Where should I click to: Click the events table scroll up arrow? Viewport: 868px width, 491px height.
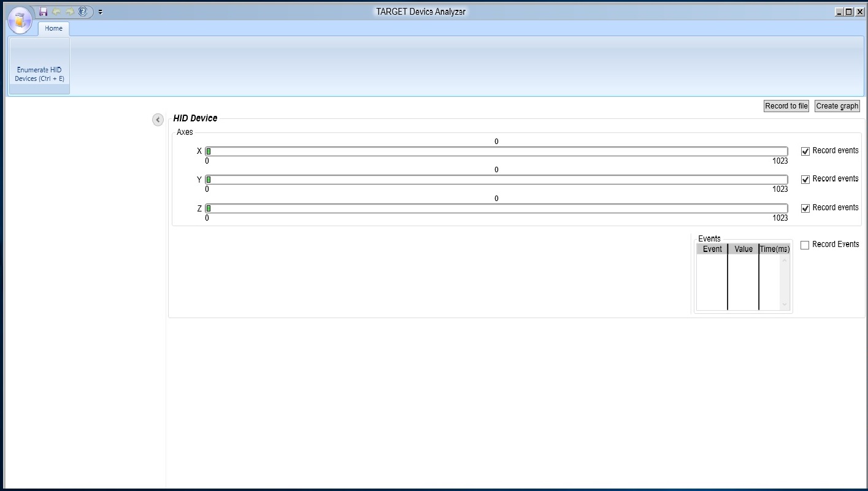click(x=784, y=261)
